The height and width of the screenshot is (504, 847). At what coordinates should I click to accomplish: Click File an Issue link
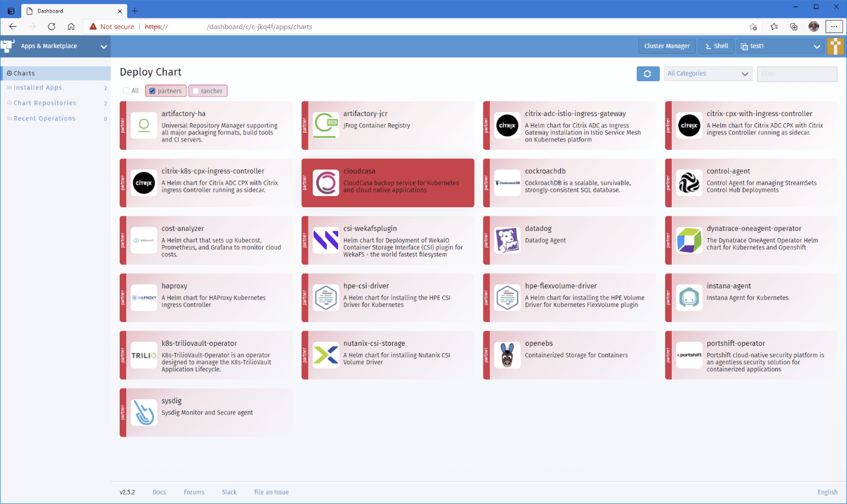coord(271,492)
